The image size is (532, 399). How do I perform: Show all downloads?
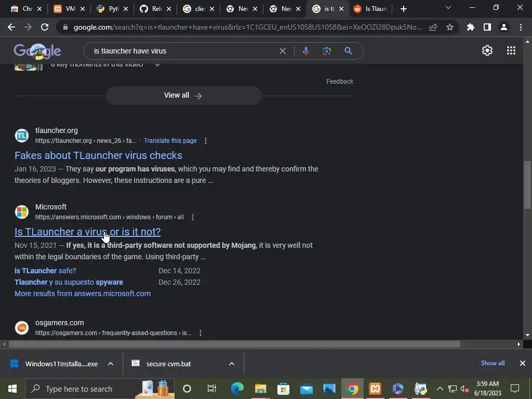[x=493, y=363]
